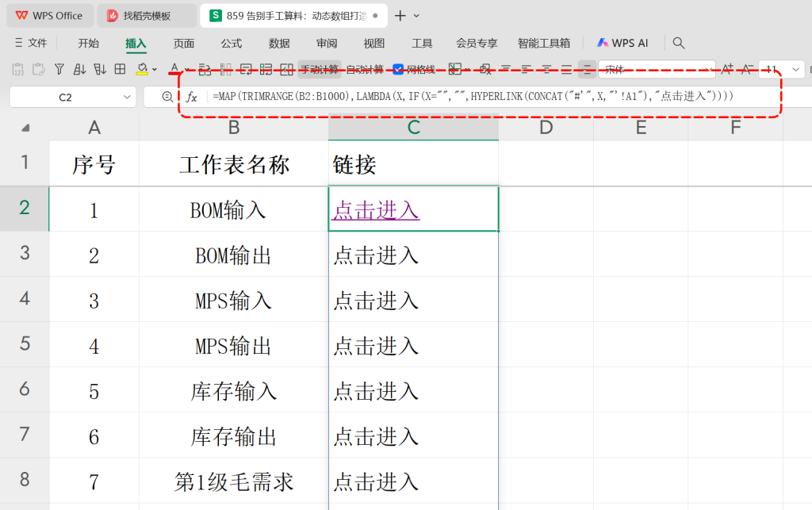812x510 pixels.
Task: Open the fill color dropdown arrow
Action: tap(155, 69)
